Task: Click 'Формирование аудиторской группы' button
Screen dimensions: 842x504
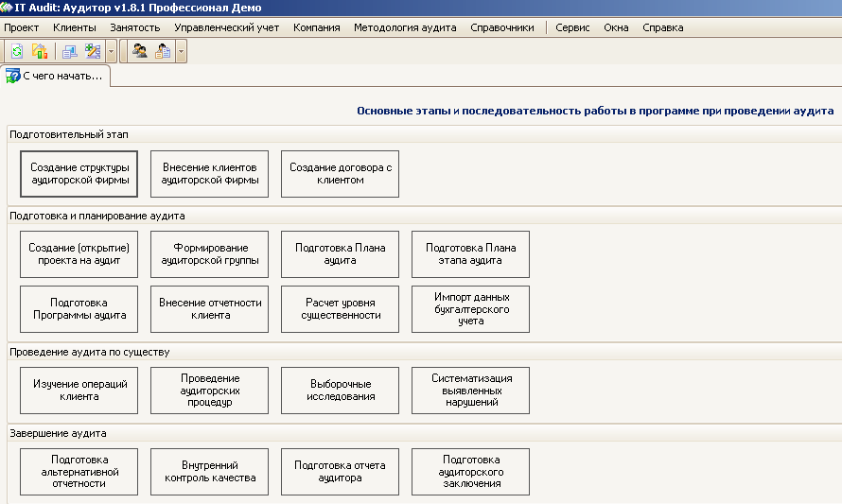Action: 209,254
